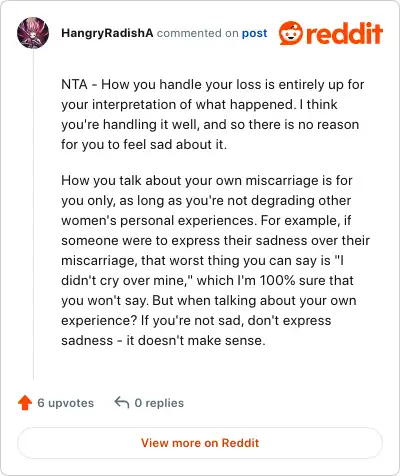Screen dimensions: 400x476
Task: Click the vertical comment thread line
Action: point(33,214)
